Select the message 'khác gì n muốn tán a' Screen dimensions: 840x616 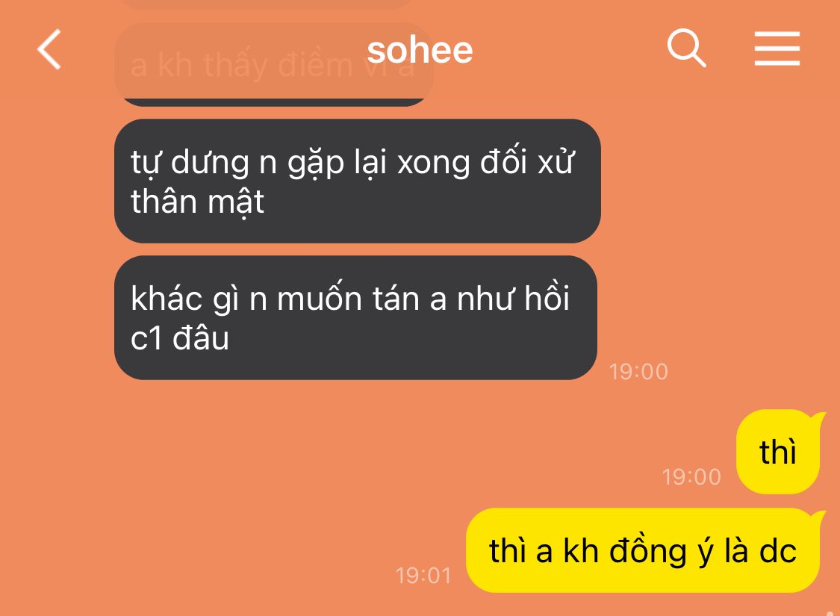(x=355, y=317)
